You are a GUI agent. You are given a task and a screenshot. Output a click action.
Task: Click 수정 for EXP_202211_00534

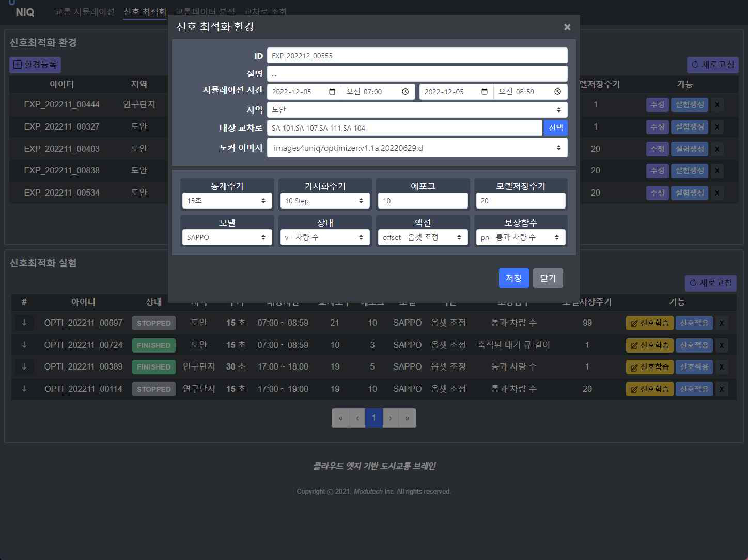(658, 193)
